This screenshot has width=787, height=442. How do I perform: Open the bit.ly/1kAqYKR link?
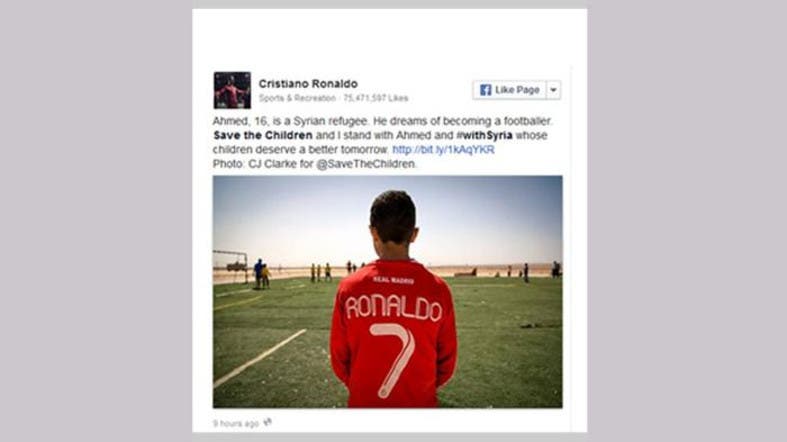[x=443, y=150]
